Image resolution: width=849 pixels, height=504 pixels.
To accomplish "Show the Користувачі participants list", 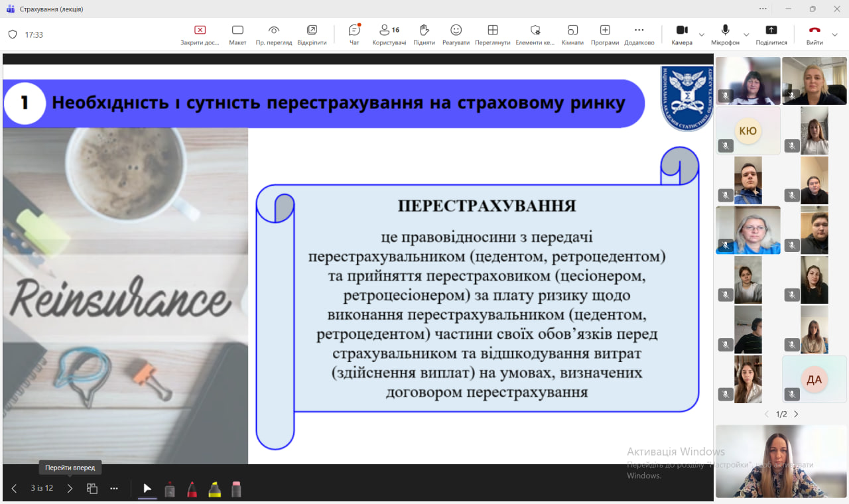I will coord(389,34).
